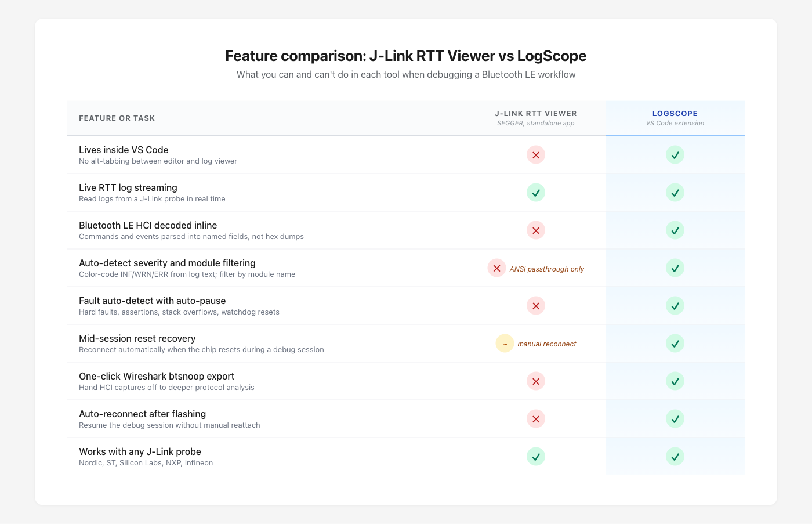Click 'Auto-detect severity and module filtering' feature name
812x524 pixels.
coord(167,263)
